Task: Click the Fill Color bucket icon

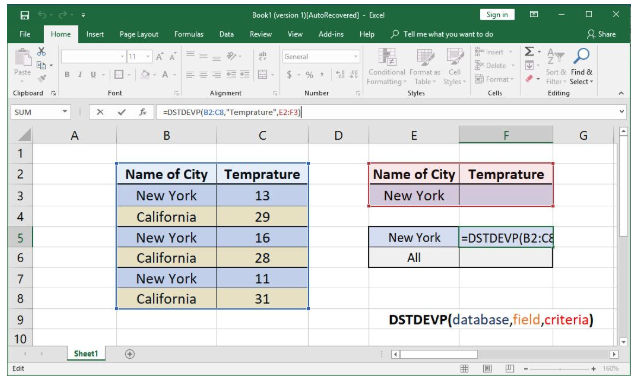Action: tap(145, 74)
